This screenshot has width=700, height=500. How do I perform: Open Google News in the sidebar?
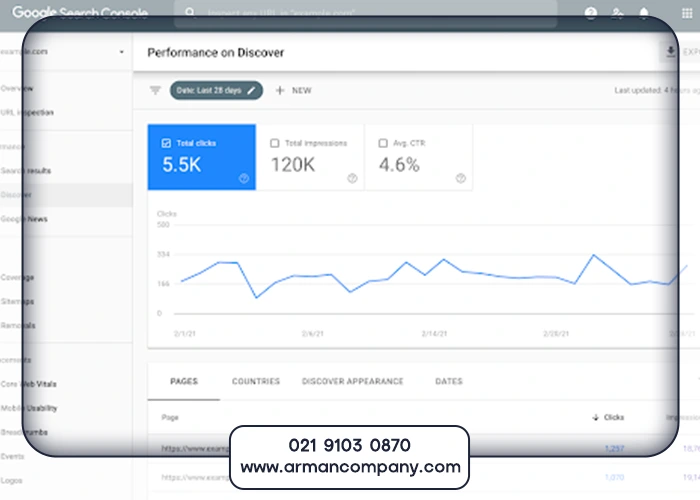[26, 218]
